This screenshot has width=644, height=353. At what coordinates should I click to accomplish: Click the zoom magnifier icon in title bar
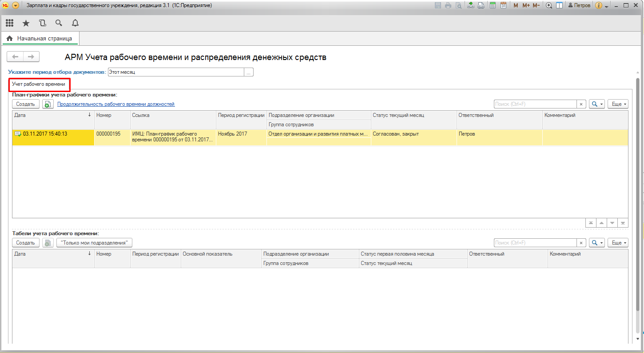click(x=549, y=5)
